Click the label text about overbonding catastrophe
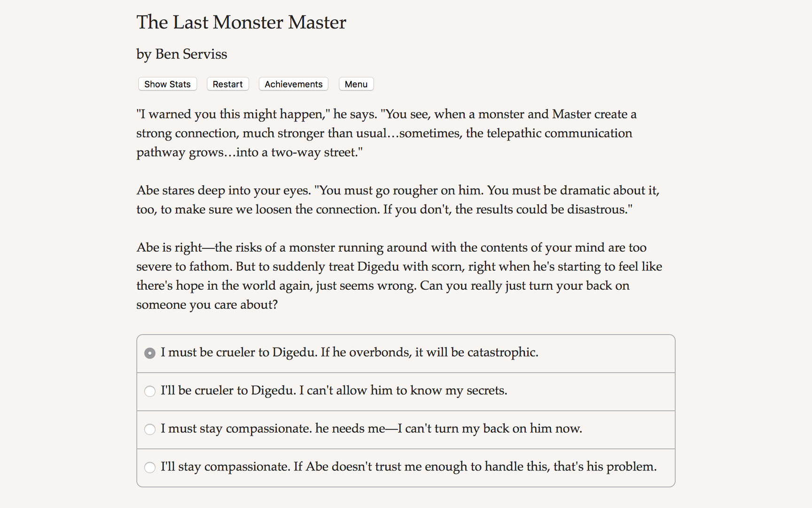This screenshot has width=812, height=508. (349, 352)
